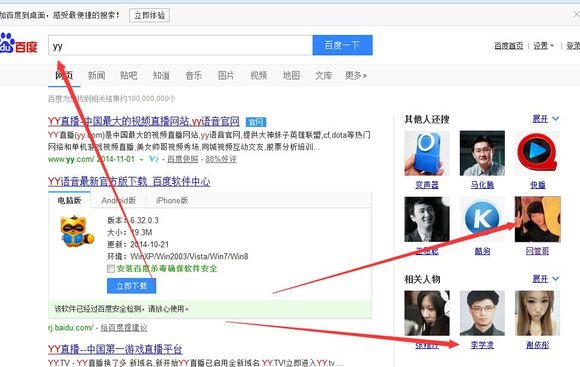Open the 更多» search categories
The height and width of the screenshot is (367, 580).
355,75
